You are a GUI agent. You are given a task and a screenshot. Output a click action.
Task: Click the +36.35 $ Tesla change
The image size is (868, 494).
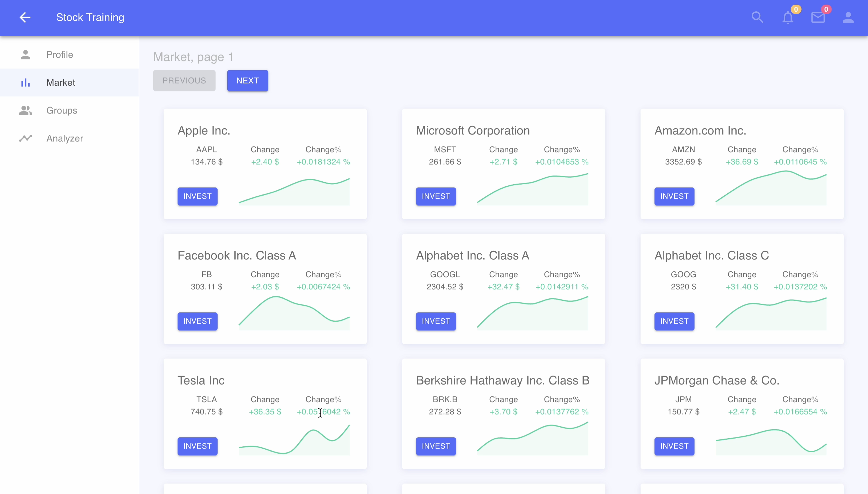[x=265, y=412]
